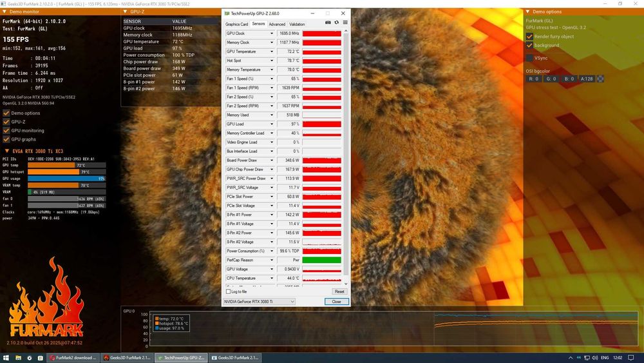
Task: Open the GPU Load sensor dropdown
Action: (271, 124)
